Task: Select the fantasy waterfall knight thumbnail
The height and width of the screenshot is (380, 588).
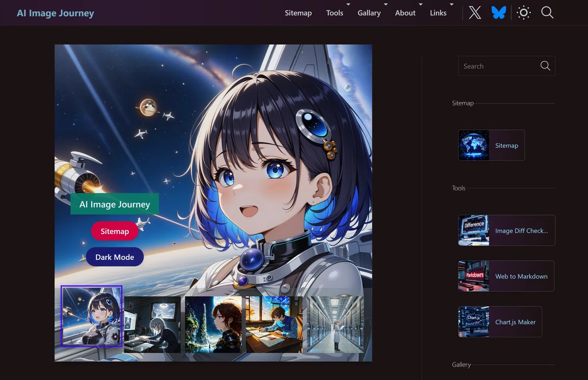Action: 213,324
